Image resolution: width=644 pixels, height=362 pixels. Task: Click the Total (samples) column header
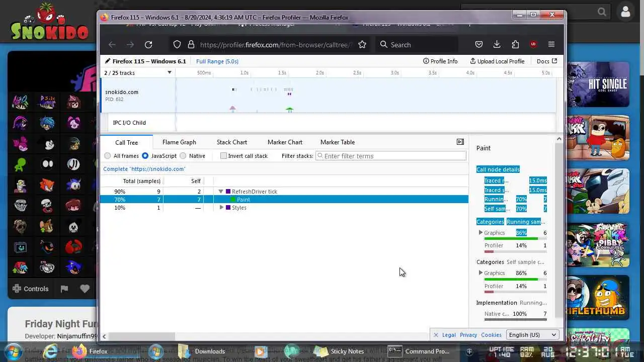pyautogui.click(x=142, y=181)
